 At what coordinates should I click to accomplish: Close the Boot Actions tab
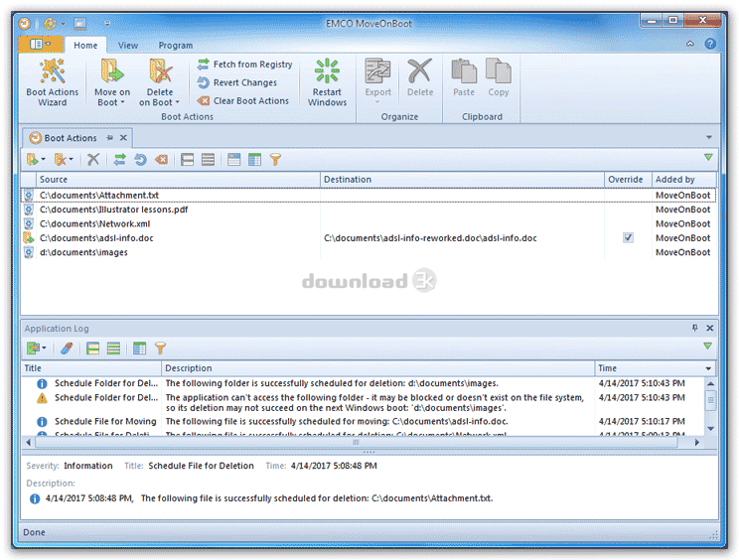click(123, 138)
